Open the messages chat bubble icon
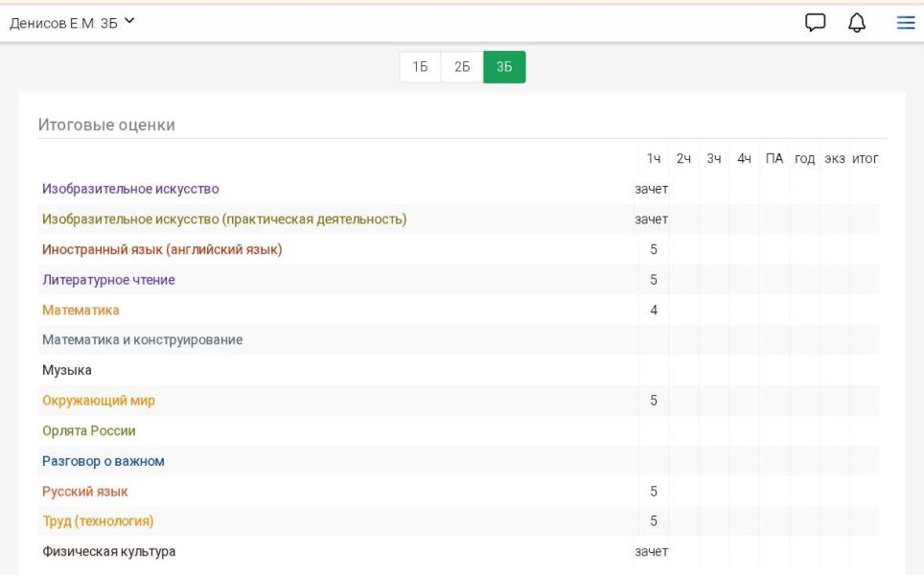 [816, 23]
